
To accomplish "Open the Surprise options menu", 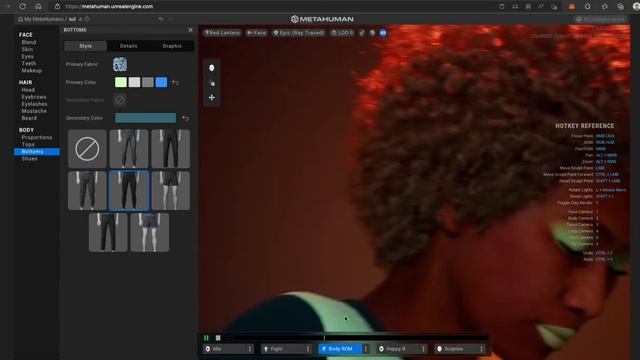I will pos(481,349).
